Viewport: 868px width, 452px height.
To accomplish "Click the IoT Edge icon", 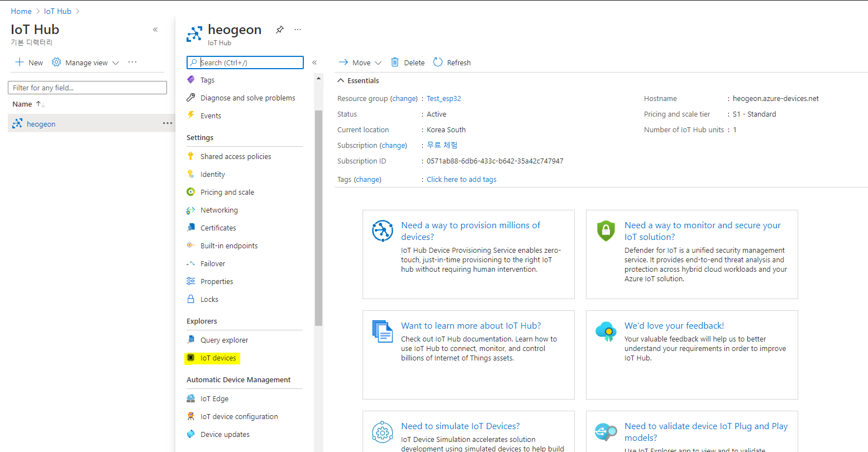I will (x=191, y=398).
